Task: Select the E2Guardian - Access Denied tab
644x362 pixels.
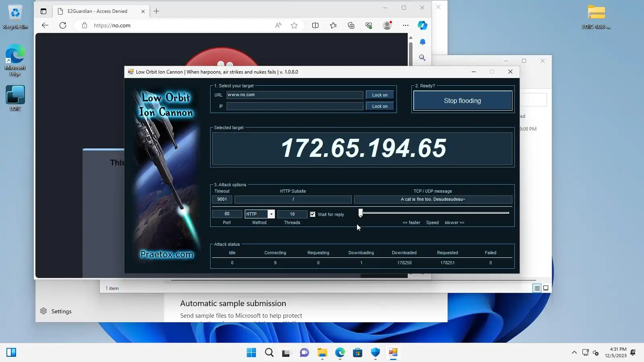Action: pyautogui.click(x=101, y=11)
